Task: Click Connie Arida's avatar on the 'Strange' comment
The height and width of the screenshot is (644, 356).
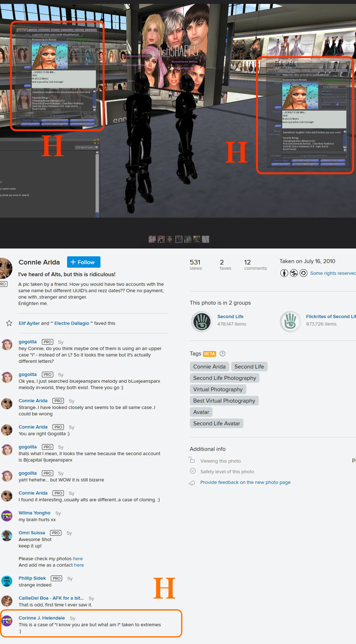Action: coord(7,404)
